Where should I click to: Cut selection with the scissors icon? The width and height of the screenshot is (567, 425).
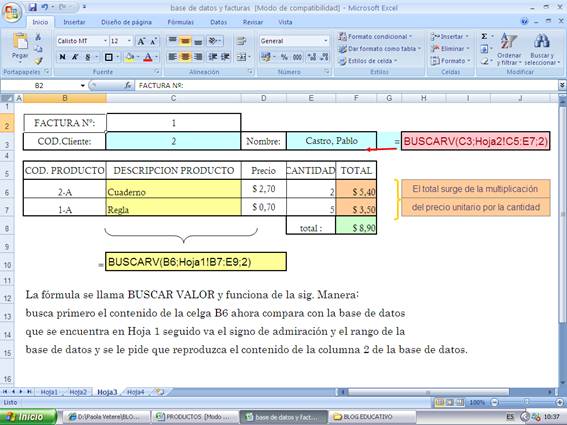38,37
